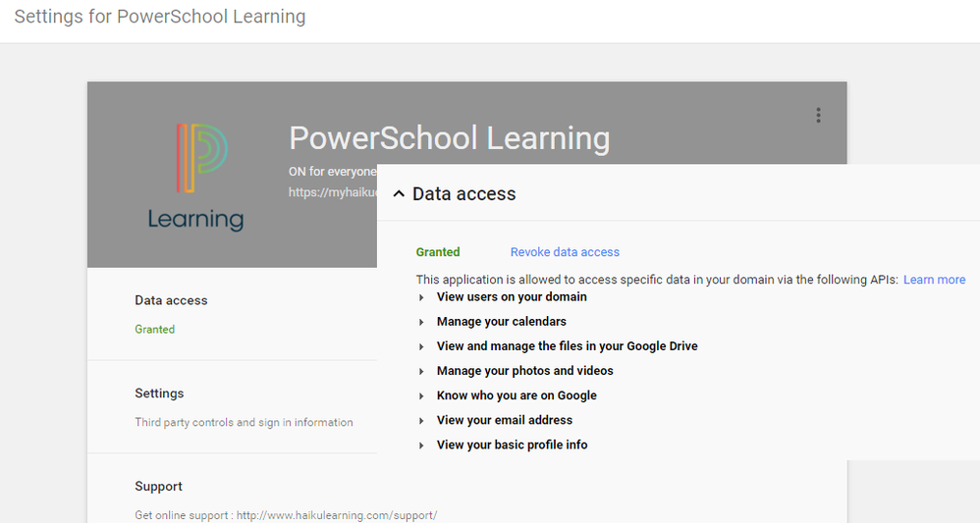The width and height of the screenshot is (980, 523).
Task: Open the Data access section in the card
Action: (171, 300)
